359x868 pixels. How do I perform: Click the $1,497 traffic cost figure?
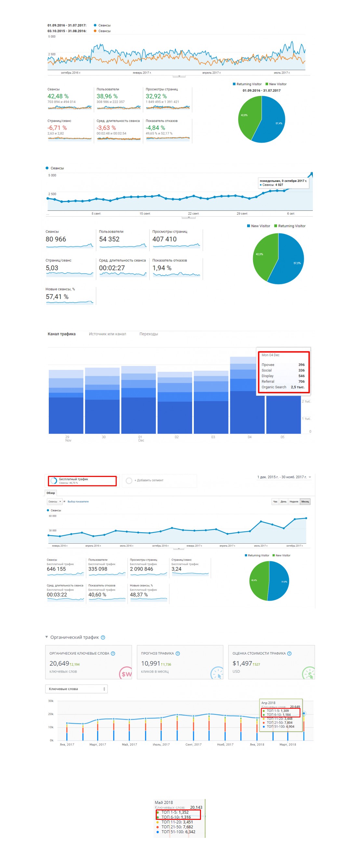coord(242,663)
